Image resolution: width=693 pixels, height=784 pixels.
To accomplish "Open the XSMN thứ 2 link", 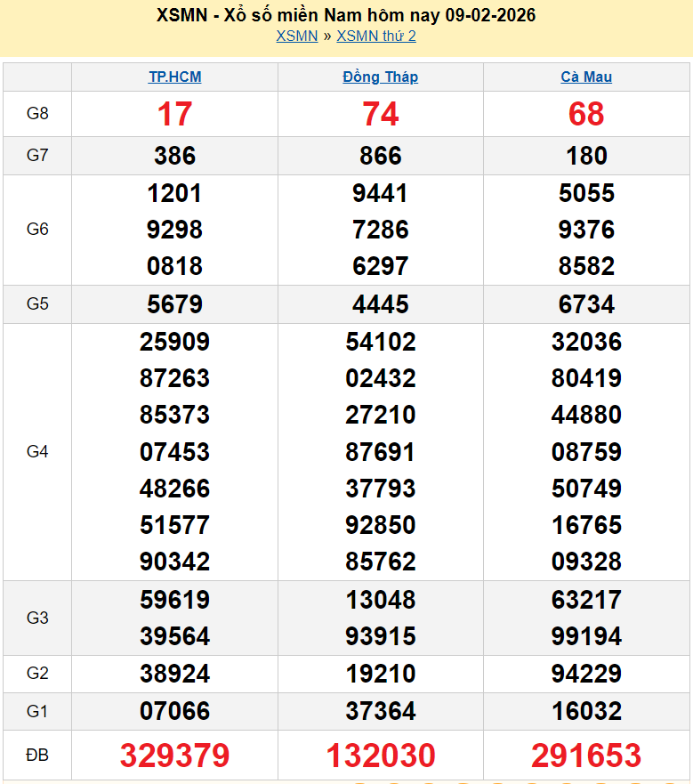I will coord(376,36).
